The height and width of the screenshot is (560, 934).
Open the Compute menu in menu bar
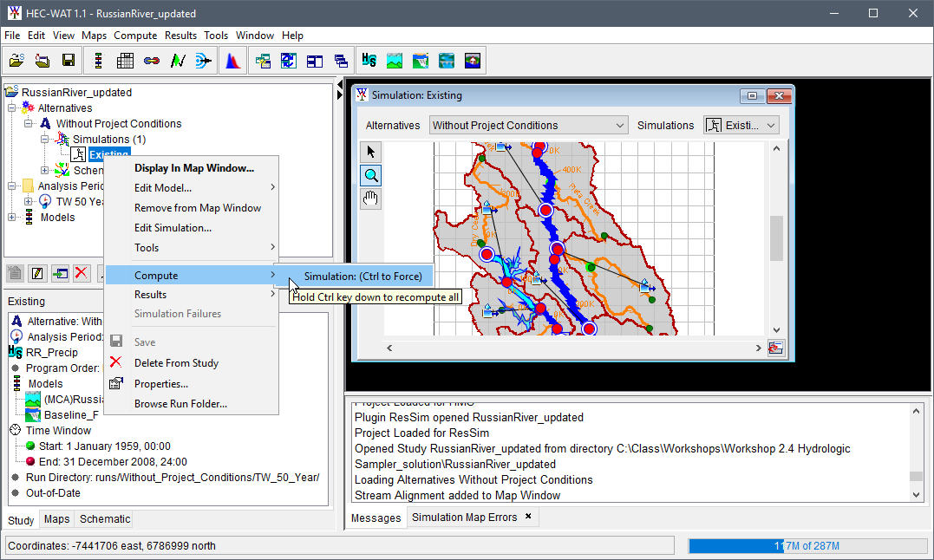pyautogui.click(x=135, y=36)
